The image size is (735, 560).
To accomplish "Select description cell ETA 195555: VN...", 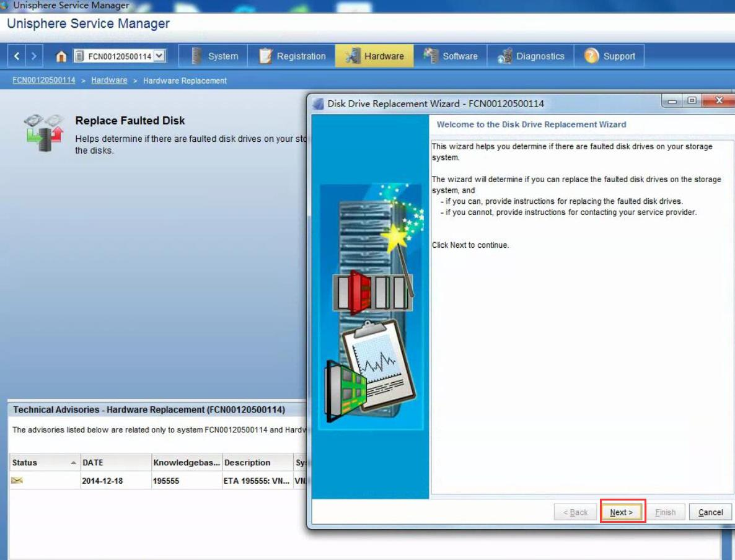I will (x=257, y=481).
